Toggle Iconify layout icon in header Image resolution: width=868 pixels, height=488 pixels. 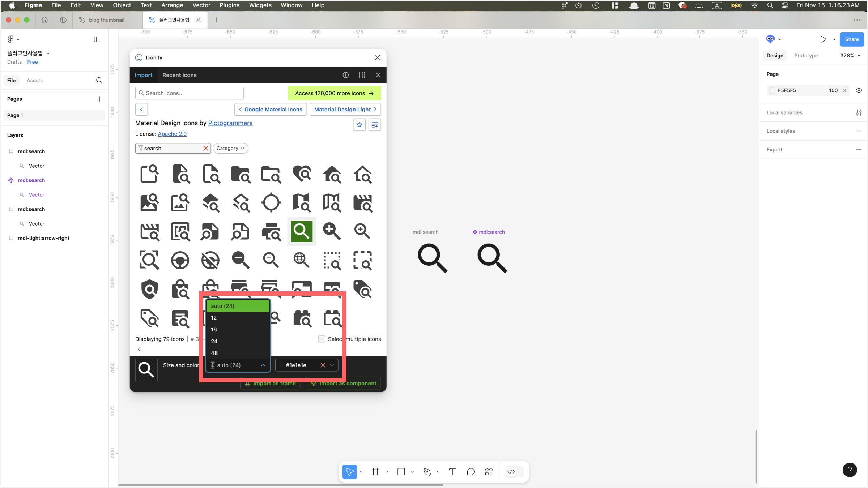362,75
